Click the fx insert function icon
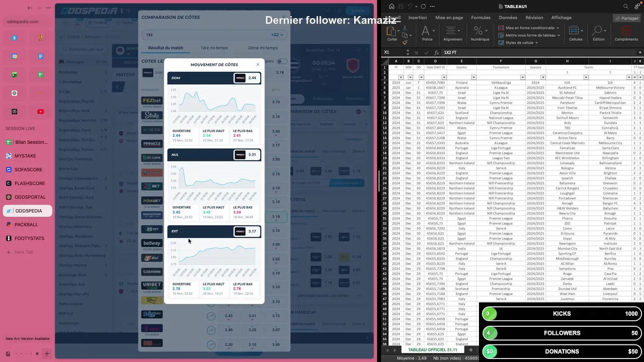 click(x=437, y=52)
